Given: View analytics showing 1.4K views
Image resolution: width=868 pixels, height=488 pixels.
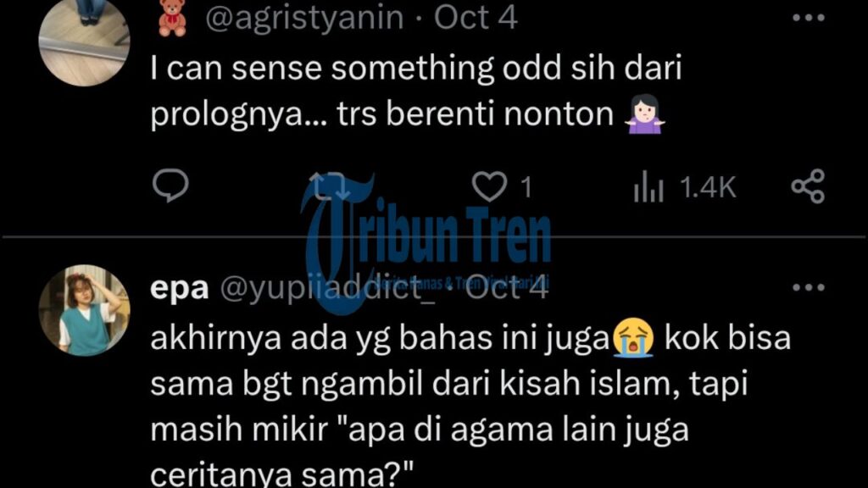Looking at the screenshot, I should tap(685, 187).
